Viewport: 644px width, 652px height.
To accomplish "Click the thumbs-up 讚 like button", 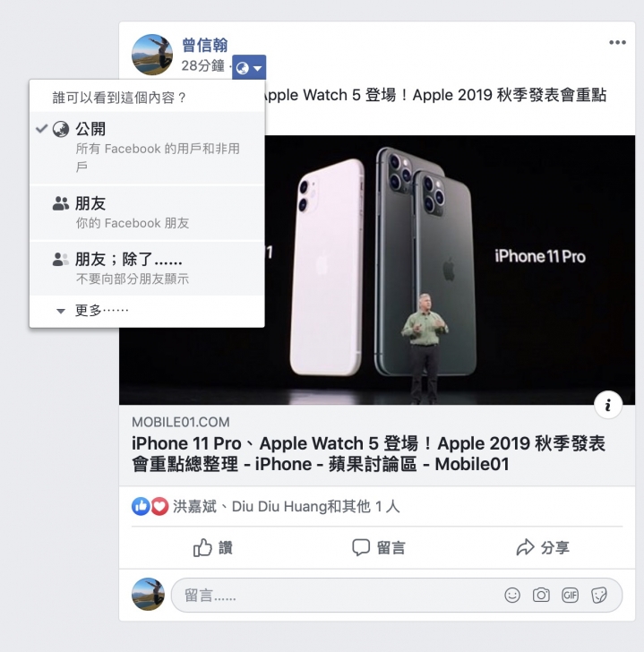I will (x=212, y=547).
